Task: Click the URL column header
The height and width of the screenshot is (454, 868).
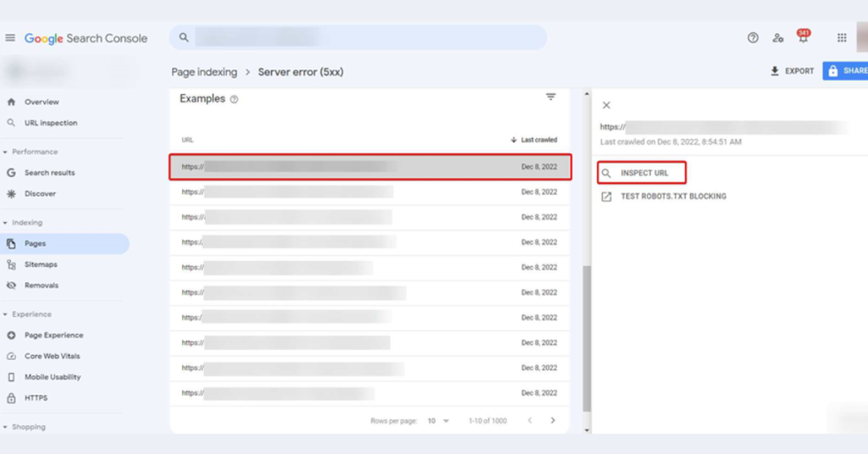Action: [187, 140]
